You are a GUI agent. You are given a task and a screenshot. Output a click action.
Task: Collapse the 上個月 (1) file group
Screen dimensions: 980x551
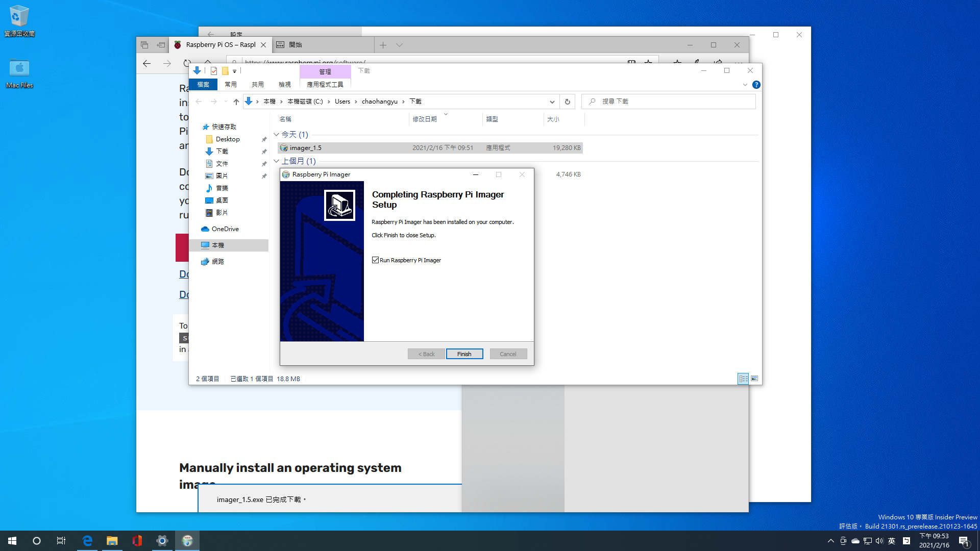coord(276,161)
